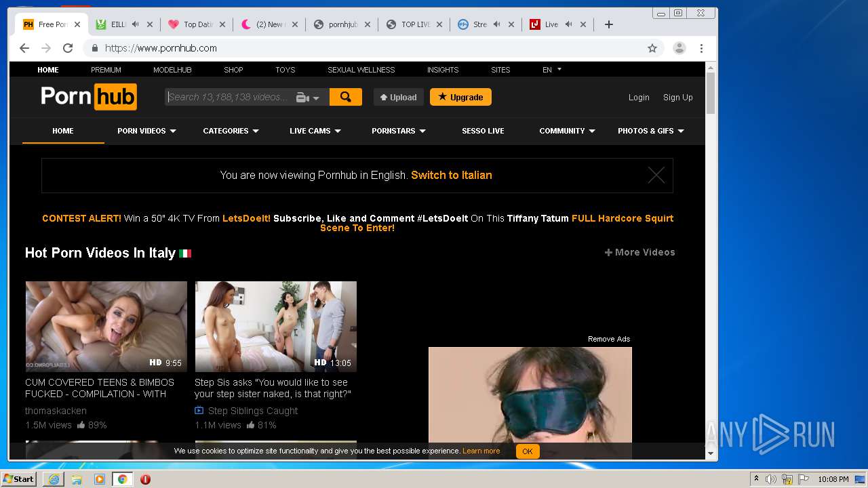868x488 pixels.
Task: Open Internet Explorer from the taskbar
Action: click(54, 479)
